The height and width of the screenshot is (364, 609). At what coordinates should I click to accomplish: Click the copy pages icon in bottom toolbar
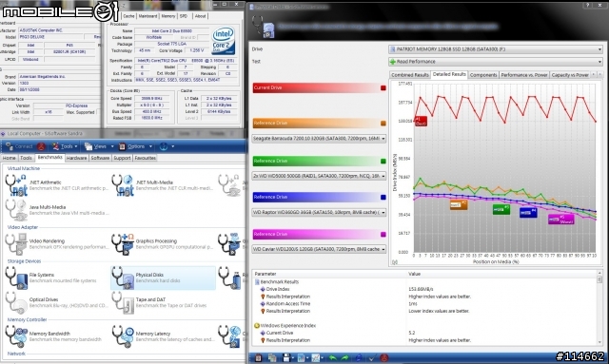[x=272, y=357]
